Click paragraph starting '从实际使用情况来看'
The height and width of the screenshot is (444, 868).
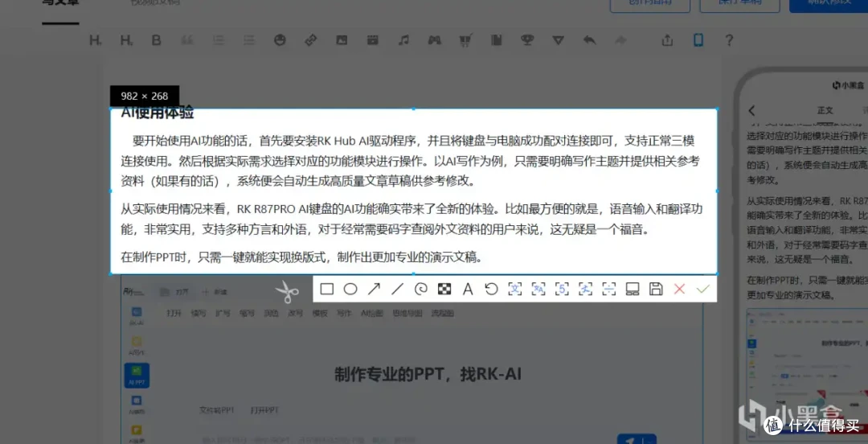[411, 220]
